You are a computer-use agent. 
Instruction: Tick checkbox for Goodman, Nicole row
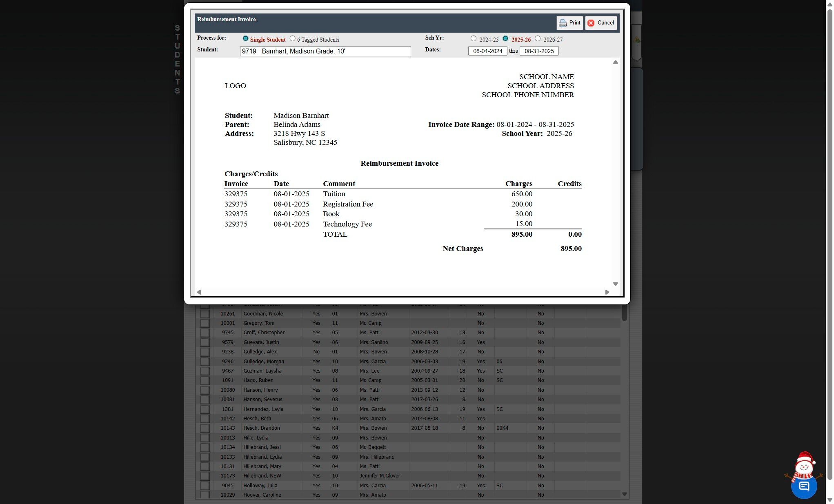click(x=205, y=314)
